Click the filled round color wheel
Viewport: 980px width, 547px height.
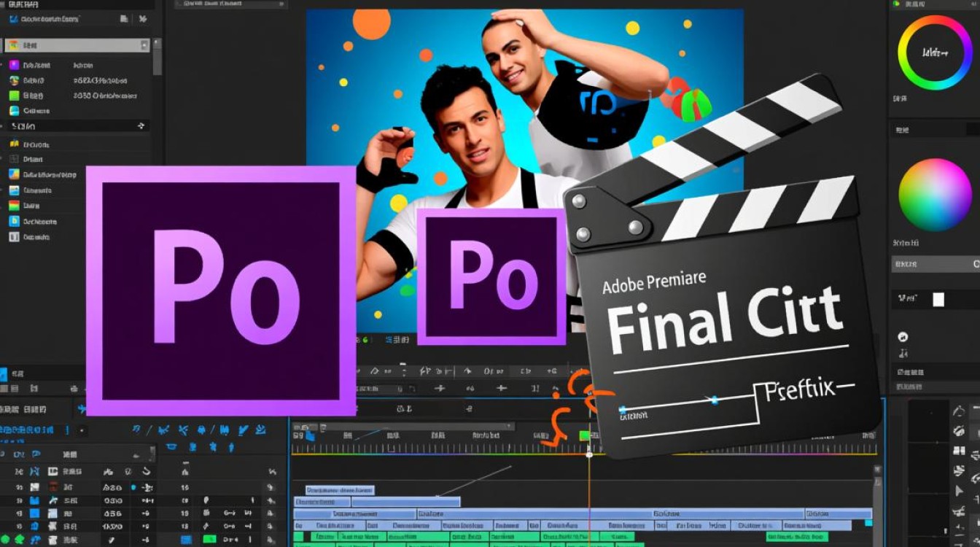935,195
